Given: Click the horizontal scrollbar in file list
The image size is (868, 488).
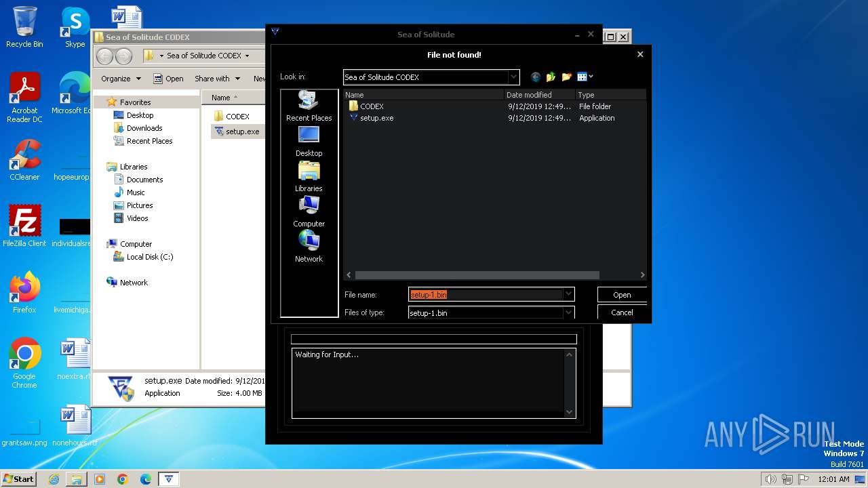Looking at the screenshot, I should click(x=477, y=275).
